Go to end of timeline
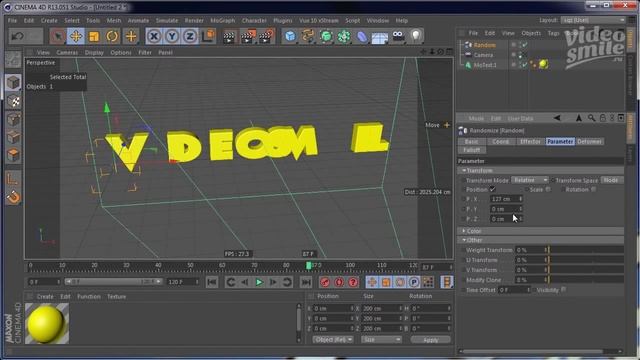The height and width of the screenshot is (360, 640). [306, 282]
